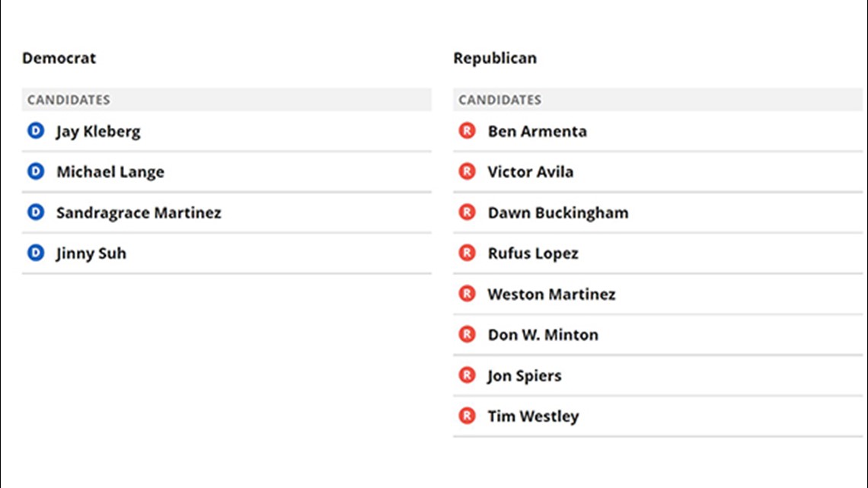Select candidate name Jon Spiers
868x488 pixels.
pos(525,375)
